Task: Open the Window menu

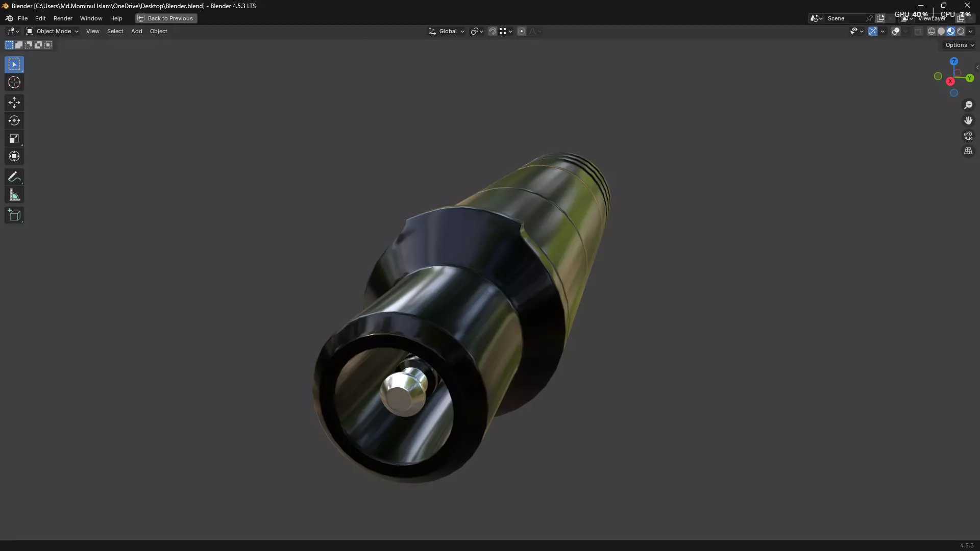Action: pos(91,18)
